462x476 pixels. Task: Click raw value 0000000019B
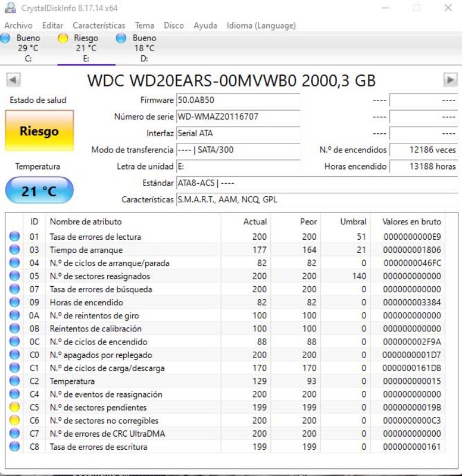(x=411, y=408)
